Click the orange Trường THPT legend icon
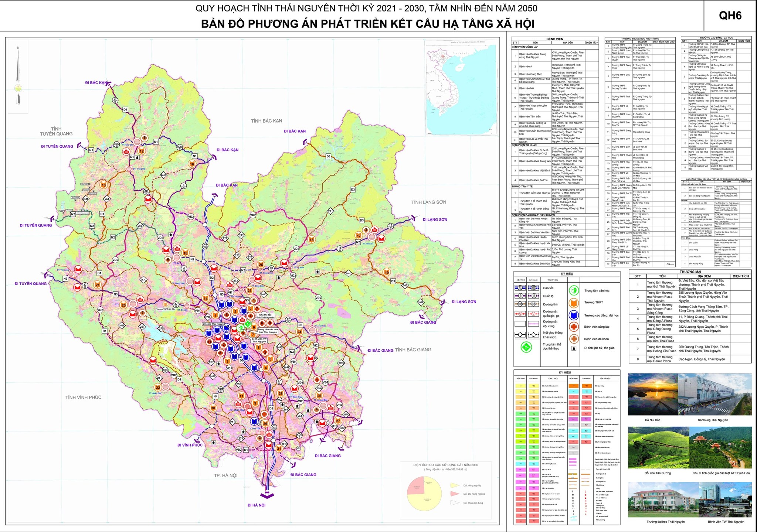The height and width of the screenshot is (532, 757). [x=573, y=303]
